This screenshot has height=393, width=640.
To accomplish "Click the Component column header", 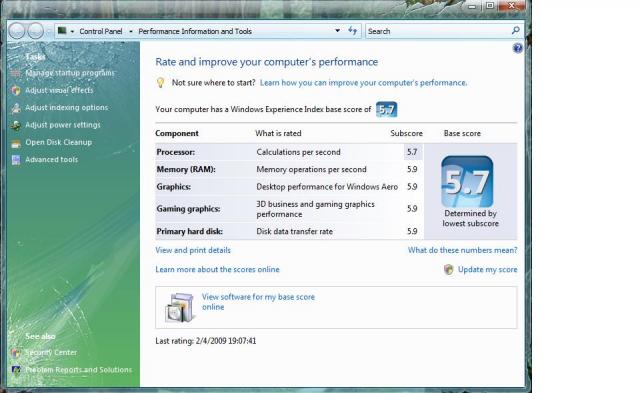I will [177, 133].
